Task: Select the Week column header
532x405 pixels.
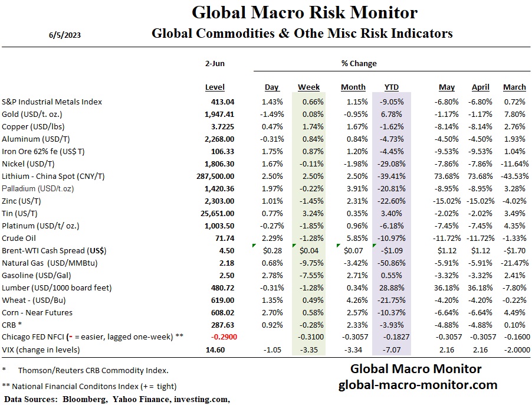Action: 308,87
